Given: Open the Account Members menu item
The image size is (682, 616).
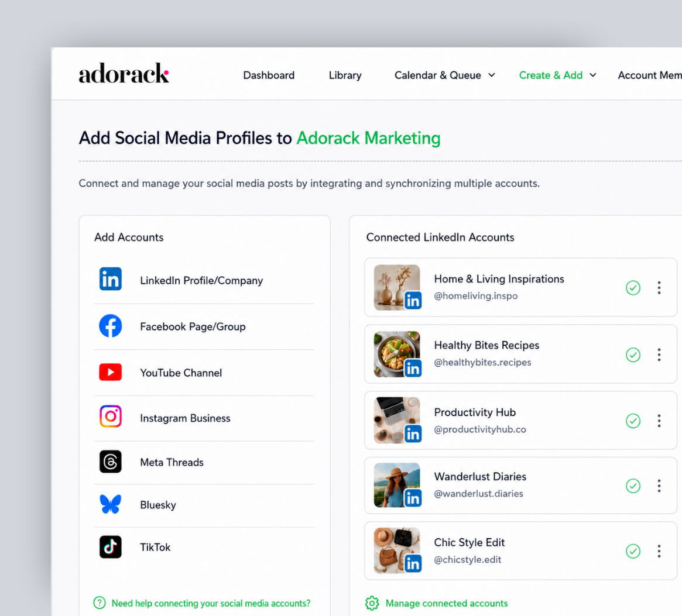Looking at the screenshot, I should pos(649,75).
